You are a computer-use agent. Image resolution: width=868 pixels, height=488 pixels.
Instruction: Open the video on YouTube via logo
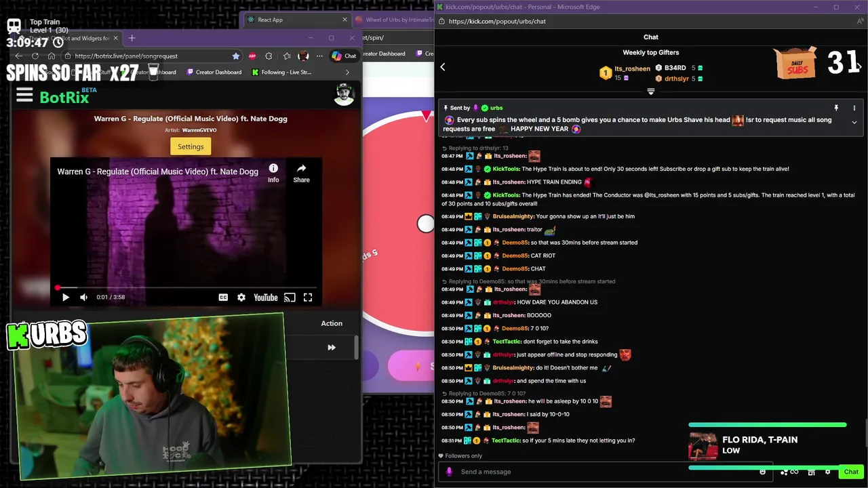266,297
